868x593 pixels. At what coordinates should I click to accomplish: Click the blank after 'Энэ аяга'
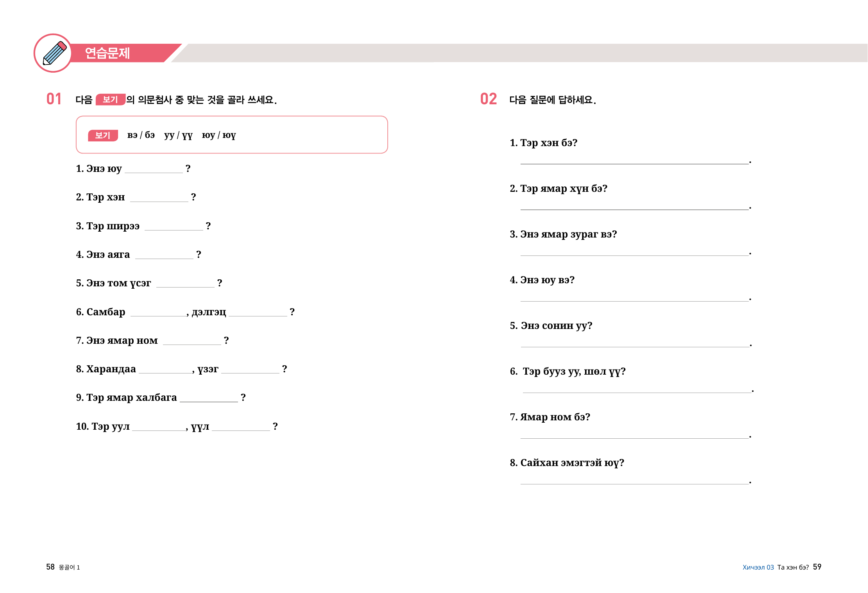[164, 256]
